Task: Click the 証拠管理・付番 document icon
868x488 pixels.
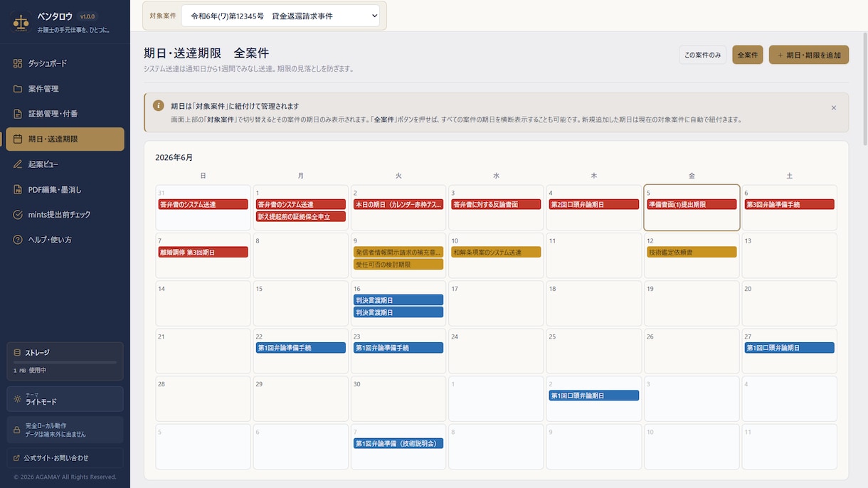Action: coord(18,114)
